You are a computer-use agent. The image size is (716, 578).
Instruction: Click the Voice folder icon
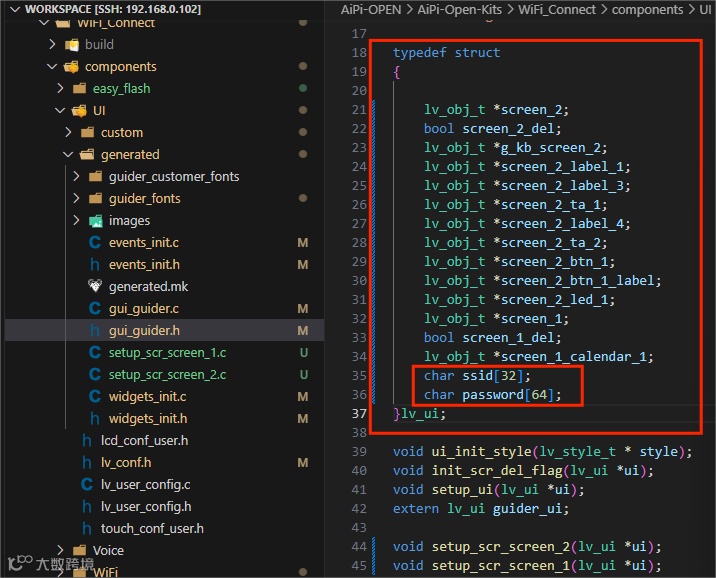(79, 550)
